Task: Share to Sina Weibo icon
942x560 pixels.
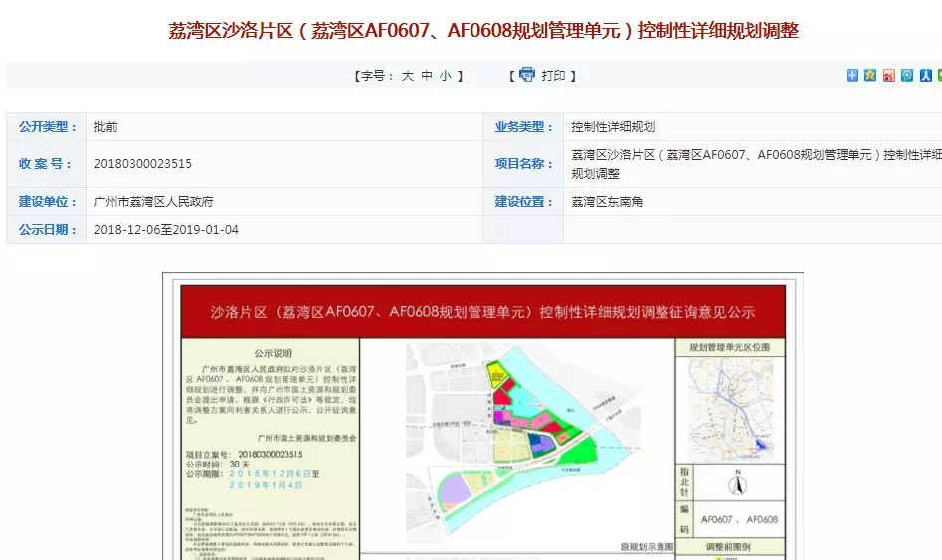Action: pyautogui.click(x=888, y=76)
